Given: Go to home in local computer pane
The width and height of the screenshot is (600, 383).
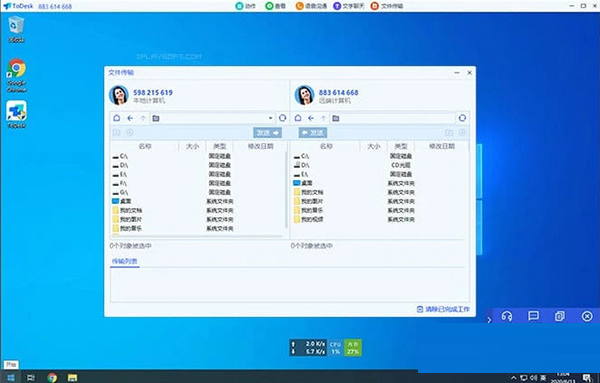Looking at the screenshot, I should (x=117, y=118).
